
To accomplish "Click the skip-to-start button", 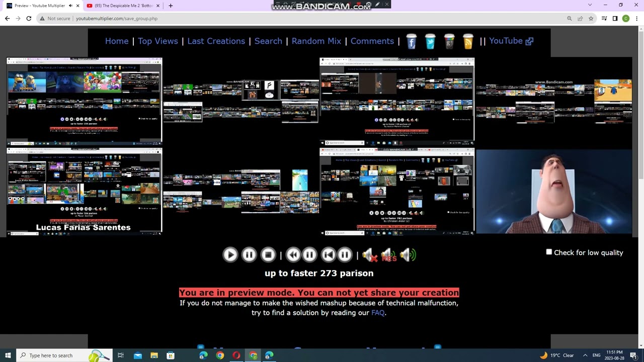I will tap(328, 255).
